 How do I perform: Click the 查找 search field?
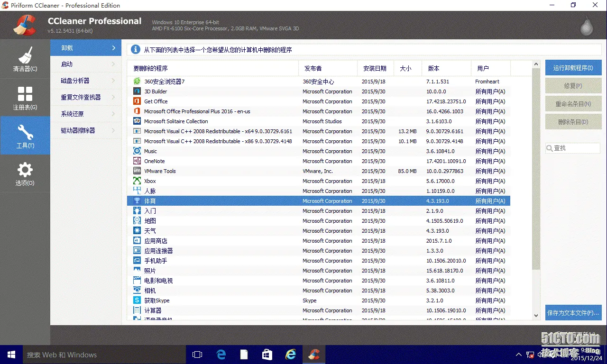573,148
